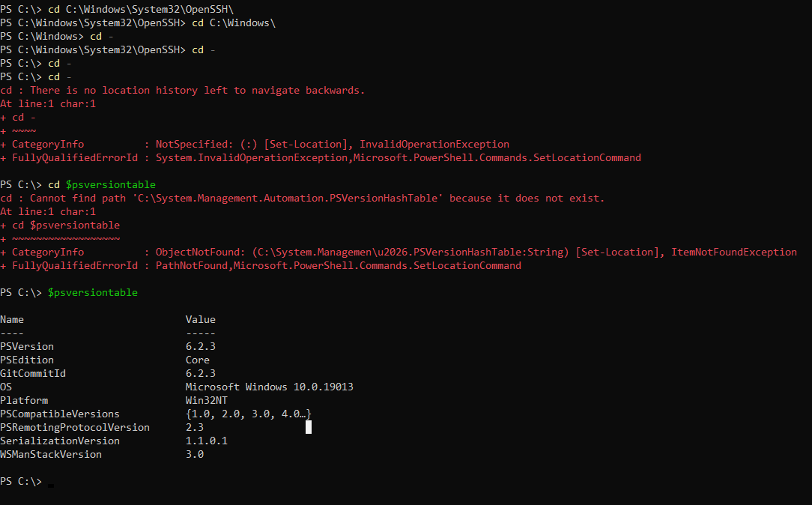The width and height of the screenshot is (812, 505).
Task: Click the 'Microsoft Windows 10.0.19013' value
Action: coord(269,387)
